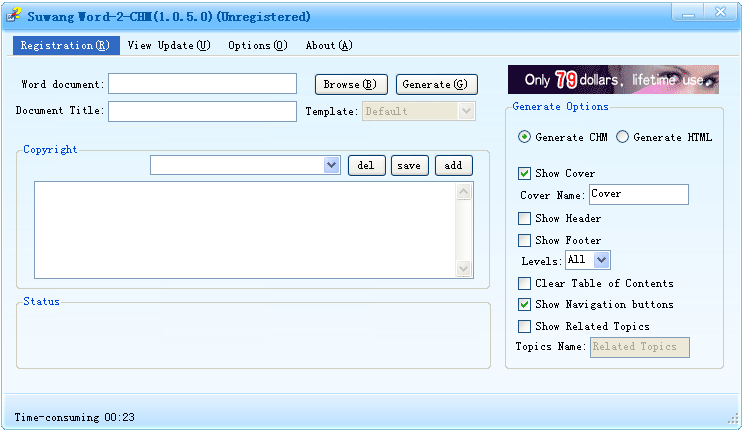Click the Browse button
743x431 pixels.
[351, 84]
